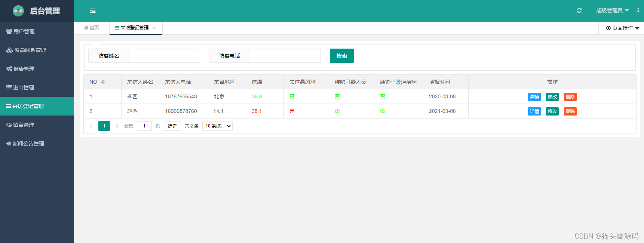Click the 共 2 条 total count
Viewport: 644px width, 243px height.
tap(191, 126)
